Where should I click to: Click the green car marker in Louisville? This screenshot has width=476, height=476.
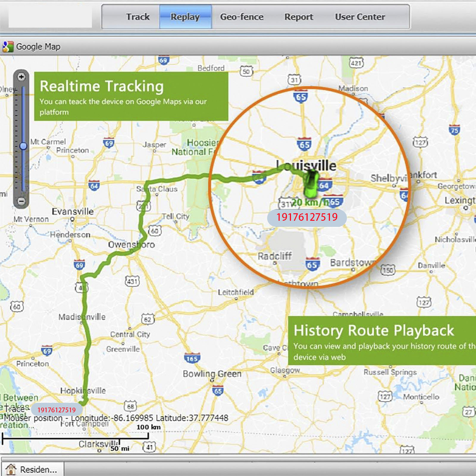pos(311,184)
